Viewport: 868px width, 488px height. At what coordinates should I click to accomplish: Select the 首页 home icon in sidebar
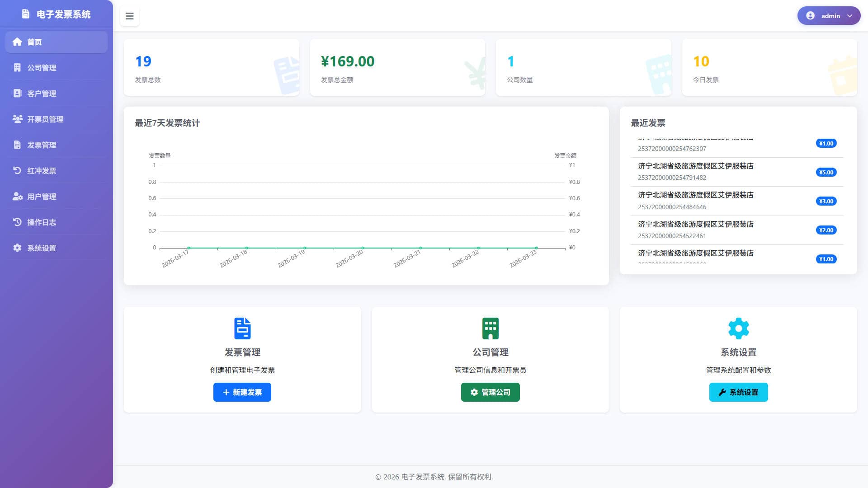18,42
